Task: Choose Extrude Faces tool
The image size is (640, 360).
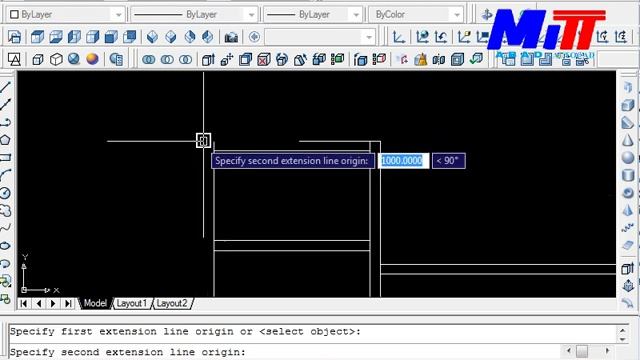Action: tap(208, 60)
